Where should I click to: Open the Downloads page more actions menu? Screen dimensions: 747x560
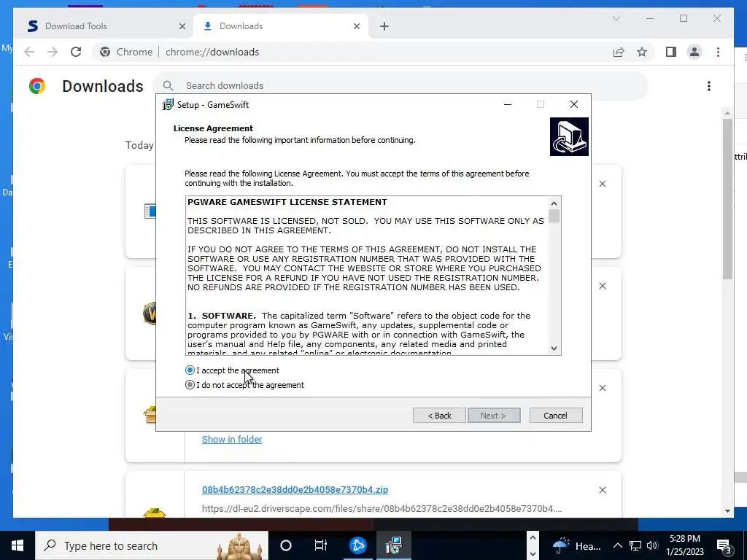(x=709, y=86)
